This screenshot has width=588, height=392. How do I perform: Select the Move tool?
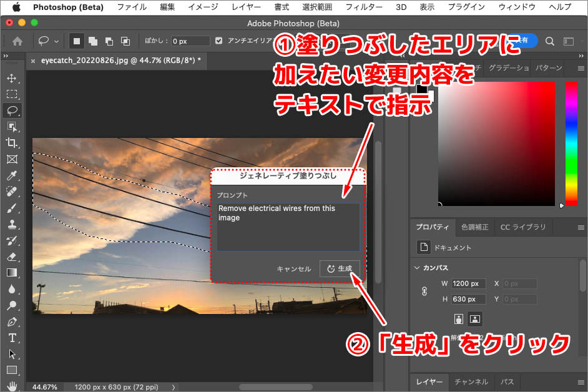coord(12,79)
